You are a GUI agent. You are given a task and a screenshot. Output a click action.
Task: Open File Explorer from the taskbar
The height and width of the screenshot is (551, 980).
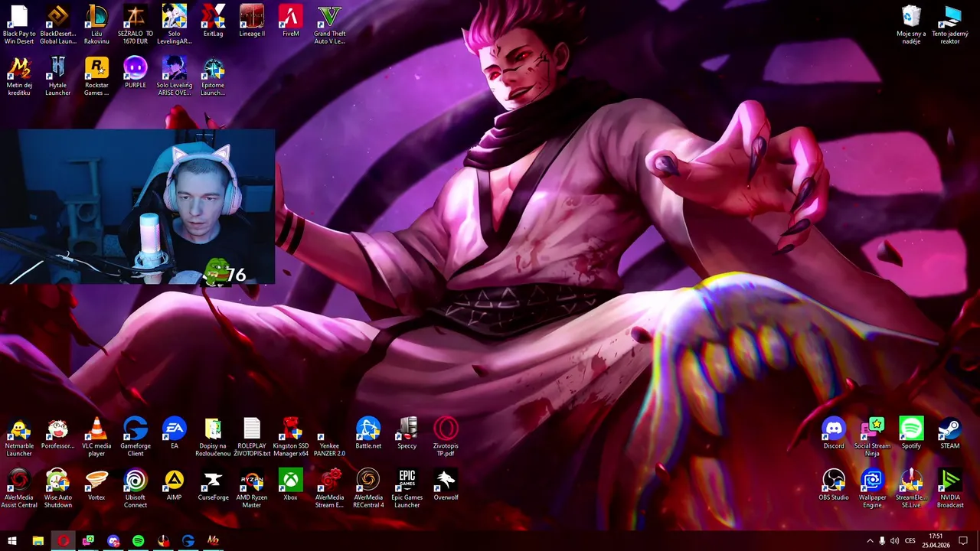tap(38, 541)
